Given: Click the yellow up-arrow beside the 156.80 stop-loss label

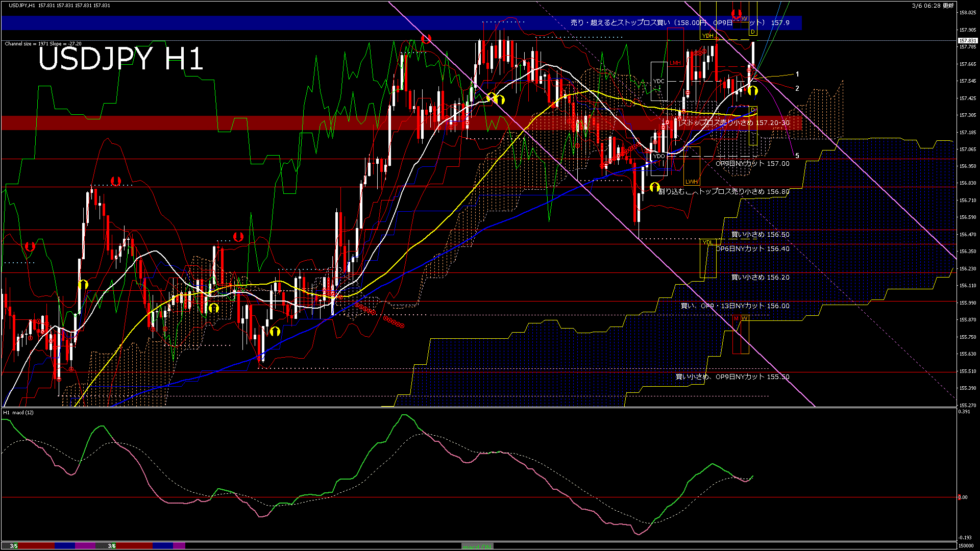Looking at the screenshot, I should pyautogui.click(x=654, y=187).
